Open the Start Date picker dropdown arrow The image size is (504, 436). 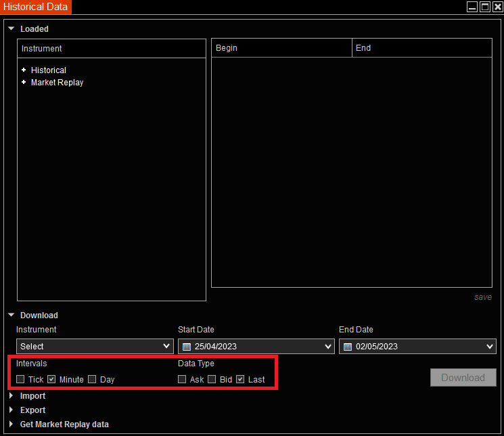pyautogui.click(x=328, y=346)
